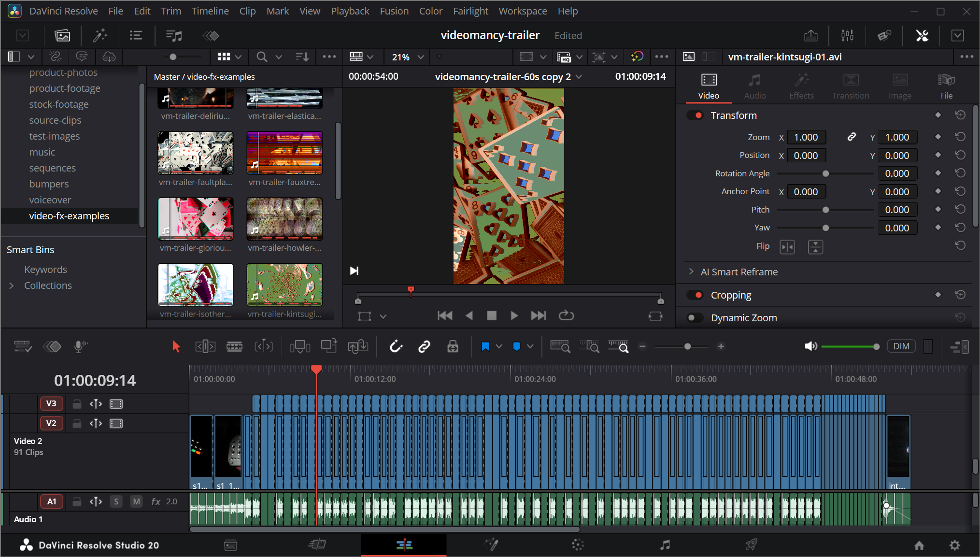Enable Dynamic Zoom in the inspector

pos(695,317)
